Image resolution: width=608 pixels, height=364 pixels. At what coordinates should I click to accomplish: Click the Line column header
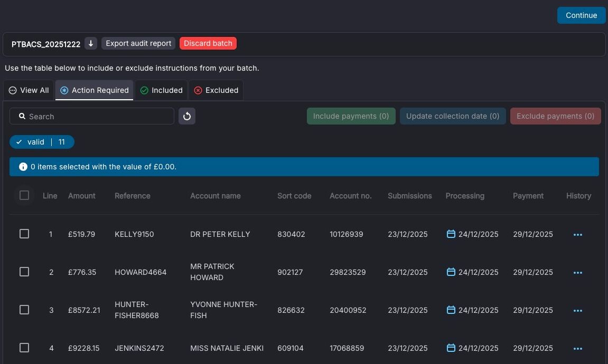click(50, 196)
